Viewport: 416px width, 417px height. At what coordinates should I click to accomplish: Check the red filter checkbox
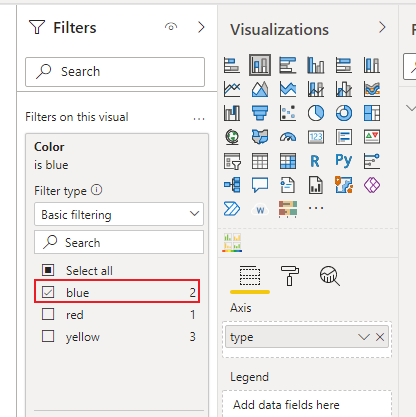click(x=48, y=314)
